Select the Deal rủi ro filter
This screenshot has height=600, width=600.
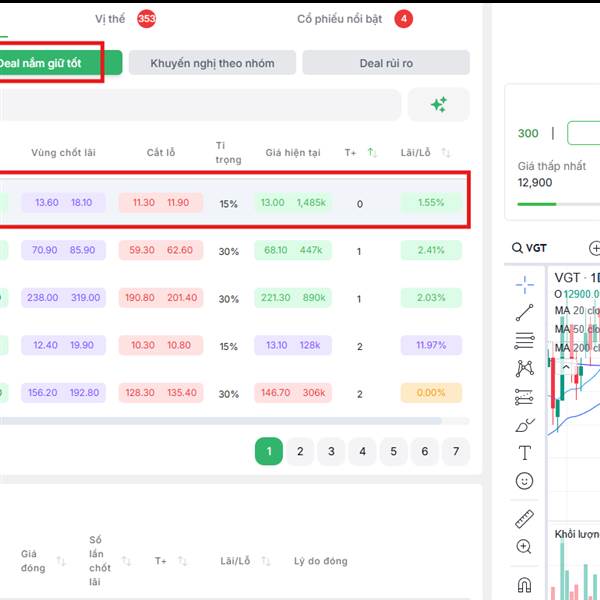pos(386,63)
